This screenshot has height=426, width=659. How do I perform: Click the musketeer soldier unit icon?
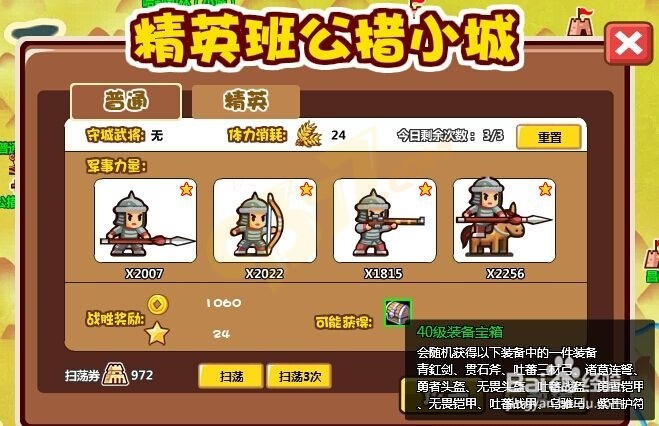[x=385, y=221]
